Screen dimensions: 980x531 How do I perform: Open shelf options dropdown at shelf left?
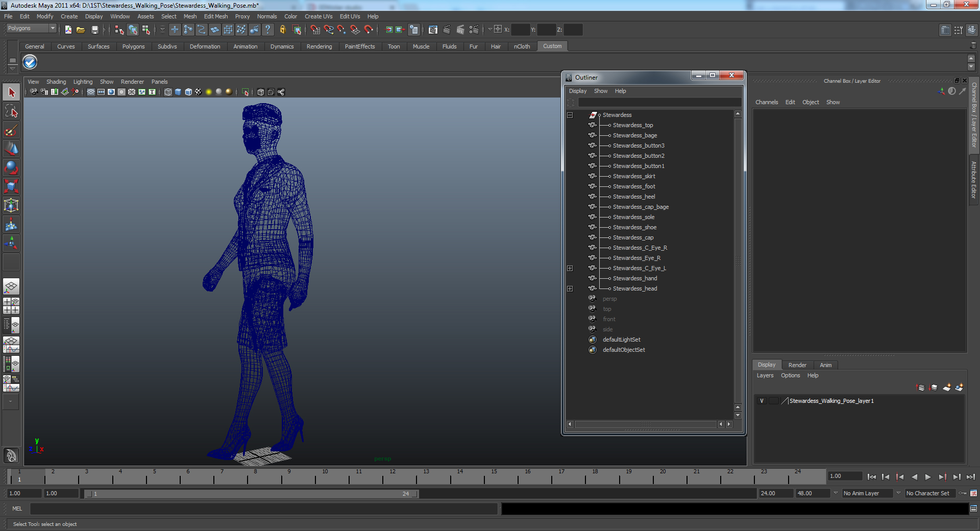12,68
